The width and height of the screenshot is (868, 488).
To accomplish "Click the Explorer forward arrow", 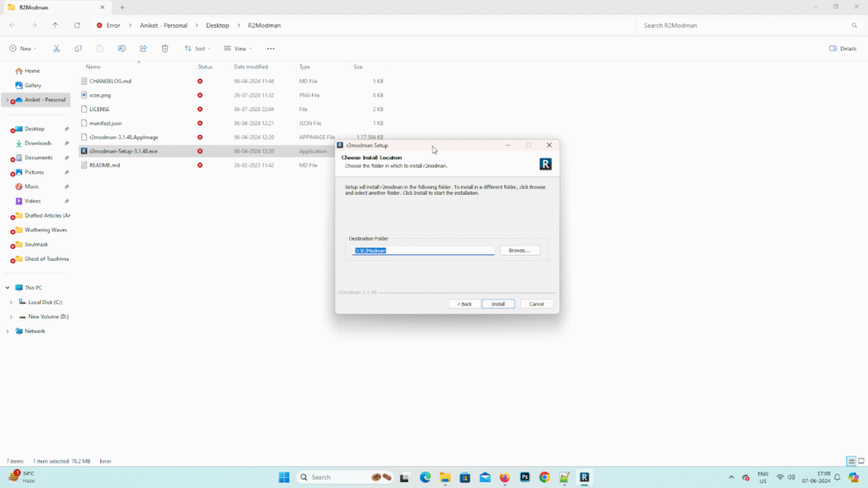I will [34, 25].
